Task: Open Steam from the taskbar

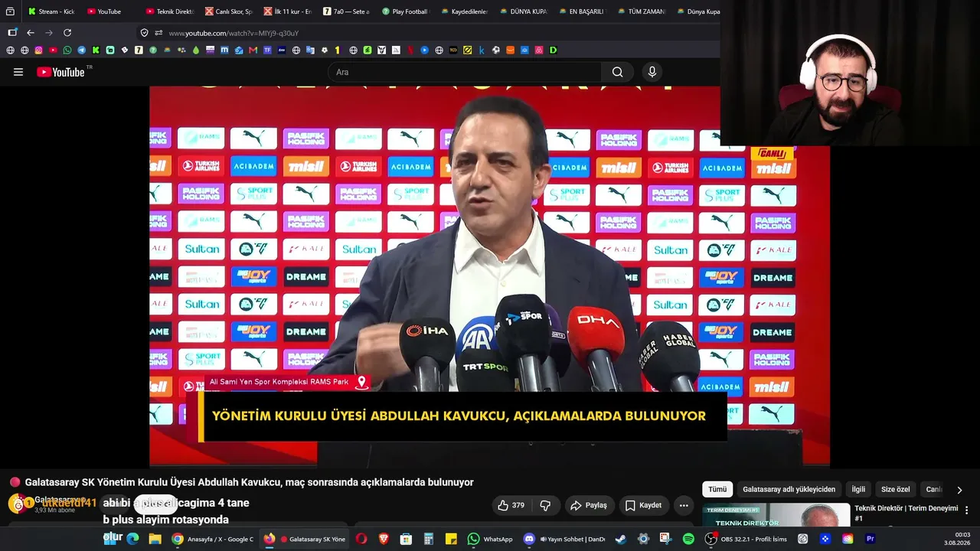Action: click(620, 539)
